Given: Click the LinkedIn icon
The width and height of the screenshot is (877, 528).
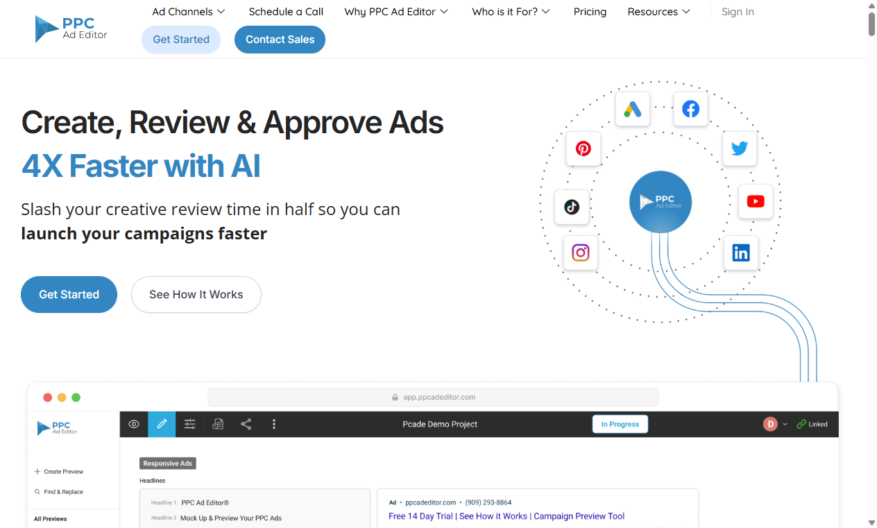Looking at the screenshot, I should coord(741,253).
